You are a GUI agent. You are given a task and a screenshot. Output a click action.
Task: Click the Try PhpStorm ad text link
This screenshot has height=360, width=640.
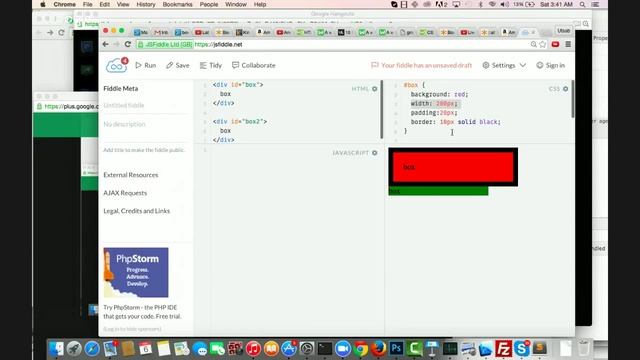pos(142,312)
